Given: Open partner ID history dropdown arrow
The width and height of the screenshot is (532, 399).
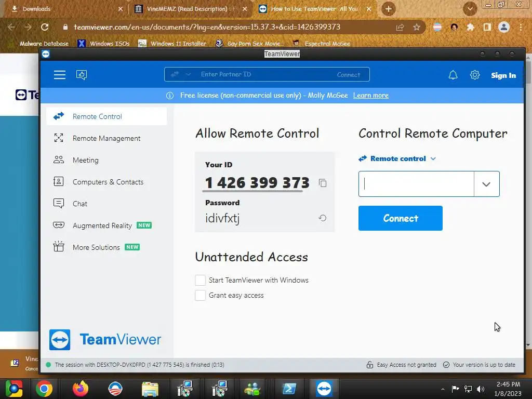Looking at the screenshot, I should click(x=486, y=184).
